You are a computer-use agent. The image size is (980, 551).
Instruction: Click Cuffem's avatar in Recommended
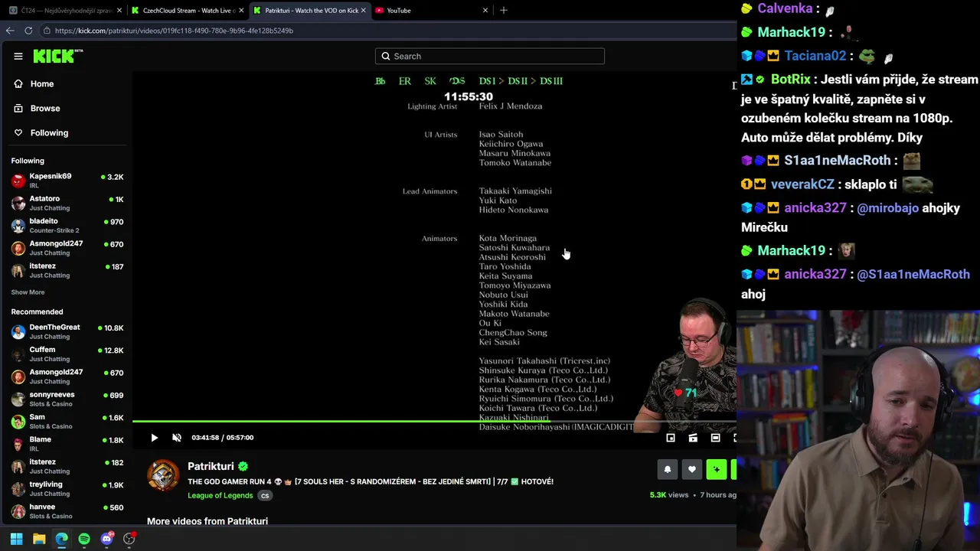18,355
